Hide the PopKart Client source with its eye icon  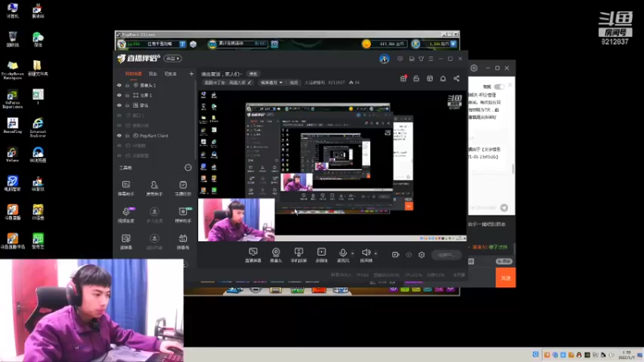click(119, 135)
